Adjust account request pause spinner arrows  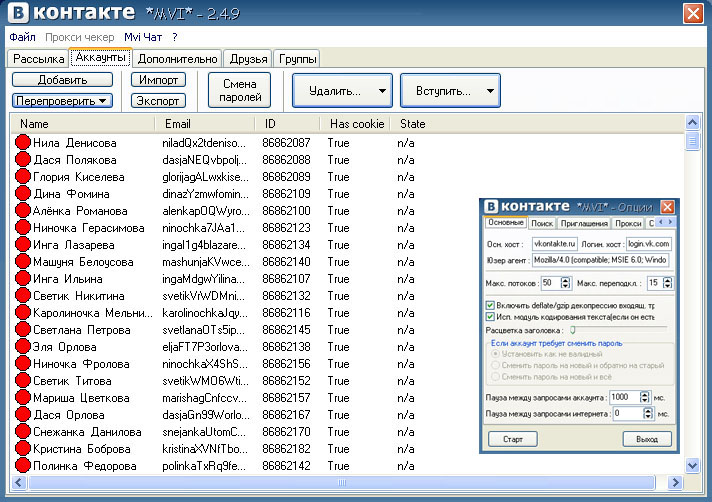[644, 397]
